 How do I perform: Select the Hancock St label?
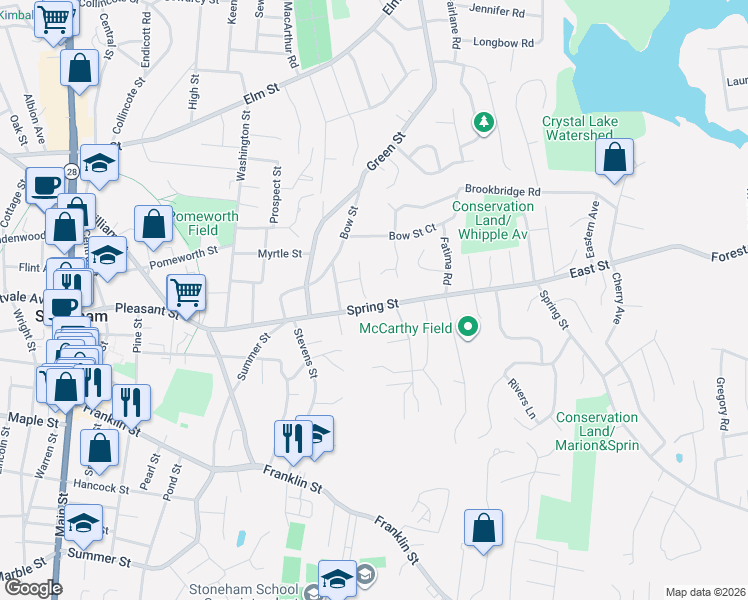coord(101,486)
